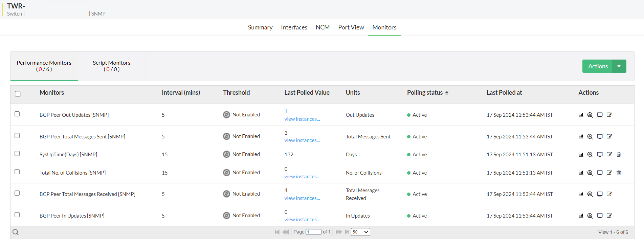This screenshot has height=246, width=644.
Task: Select all monitors with the header checkbox
Action: coord(18,94)
